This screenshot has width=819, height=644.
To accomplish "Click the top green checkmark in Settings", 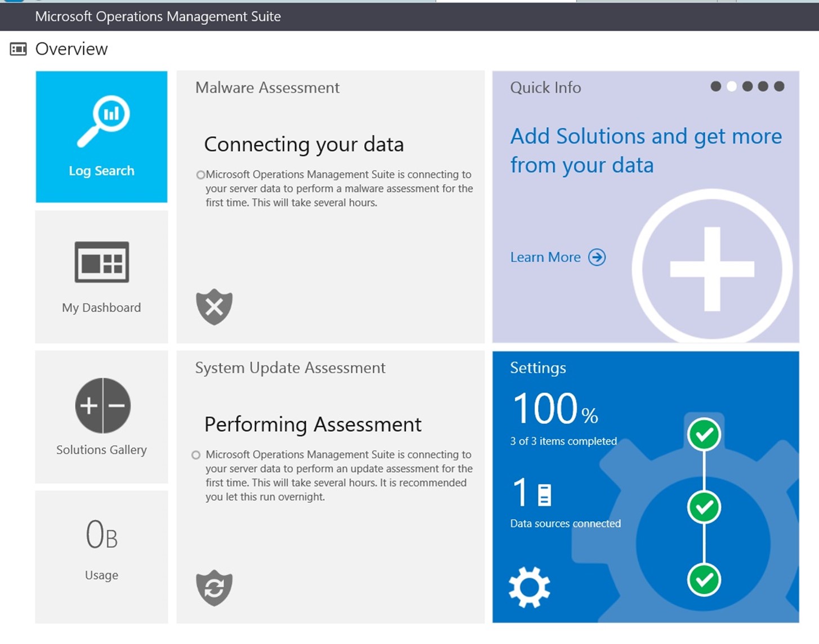I will [x=704, y=434].
